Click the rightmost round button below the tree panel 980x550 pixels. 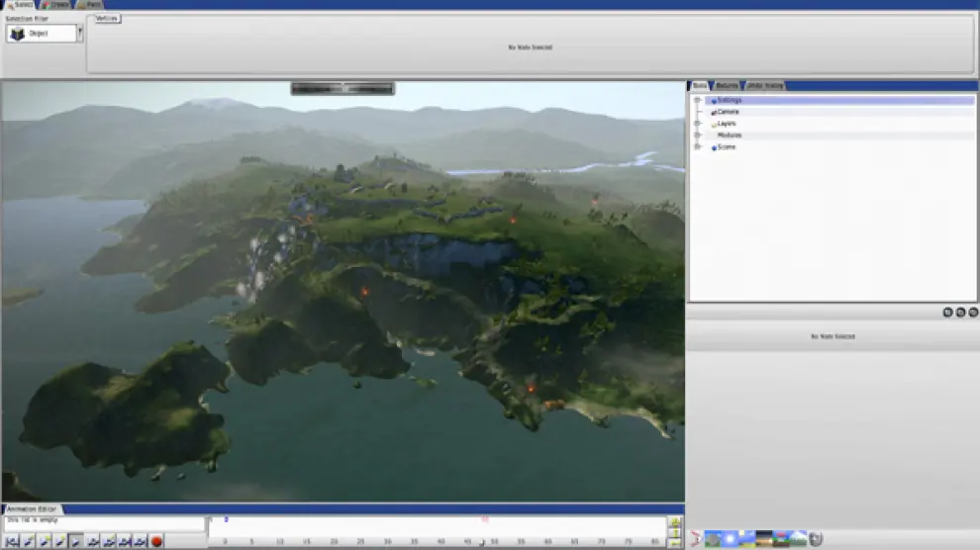[972, 313]
